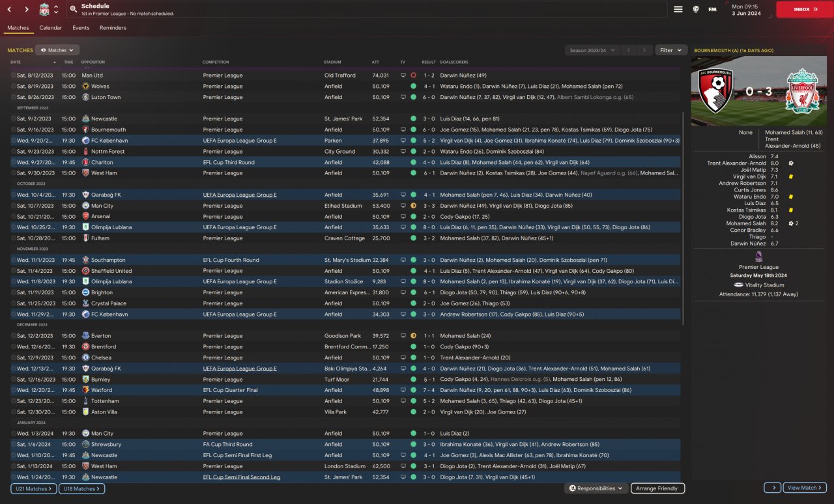
Task: Open the EFL Cup Semi Final Second Leg link
Action: click(242, 477)
